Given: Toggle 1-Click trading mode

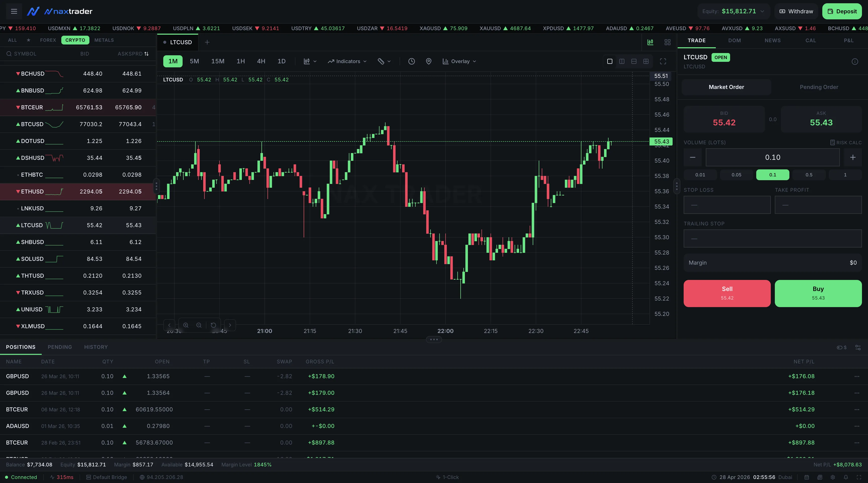Looking at the screenshot, I should 447,477.
